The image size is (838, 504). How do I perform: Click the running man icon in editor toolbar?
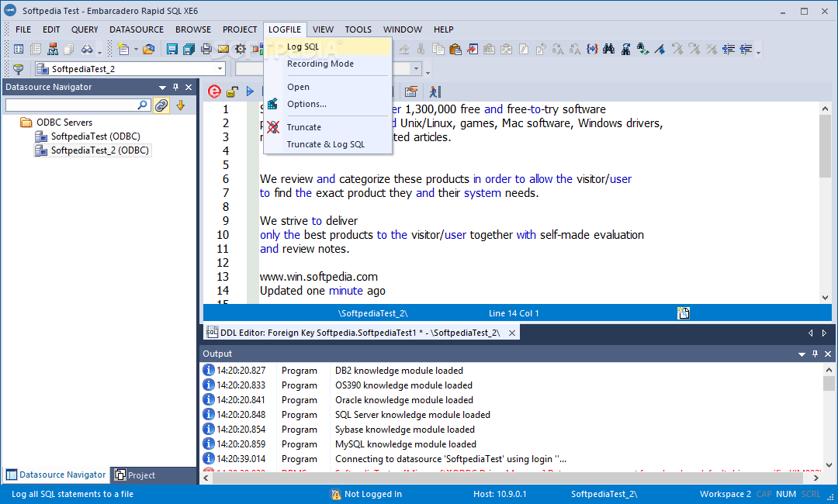(435, 91)
